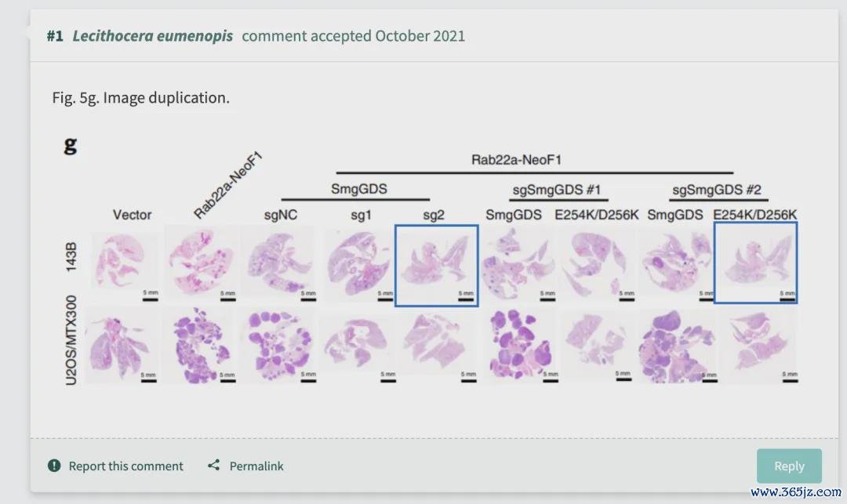This screenshot has width=847, height=504.
Task: Click the U2OS/MTX300 sg2 lung image
Action: click(438, 345)
